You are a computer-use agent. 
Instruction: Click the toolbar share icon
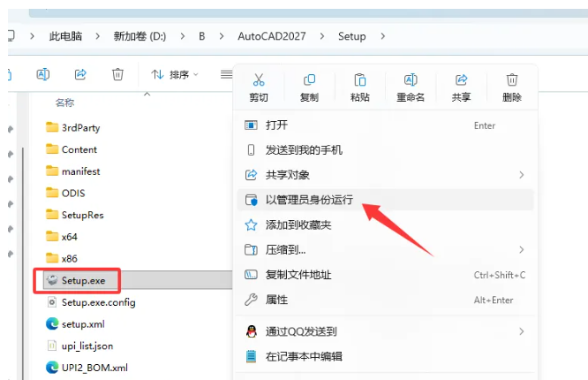[x=80, y=74]
